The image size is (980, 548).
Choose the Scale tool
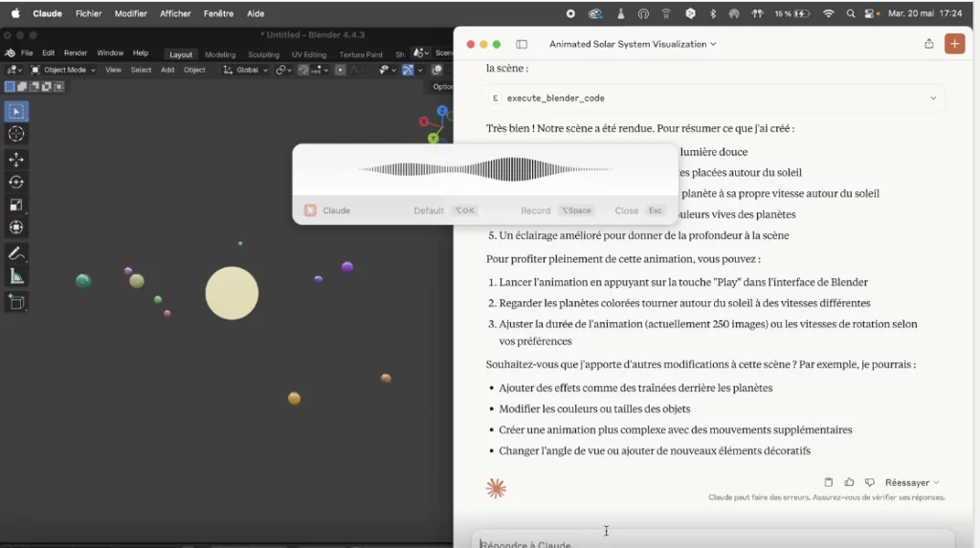pyautogui.click(x=16, y=205)
